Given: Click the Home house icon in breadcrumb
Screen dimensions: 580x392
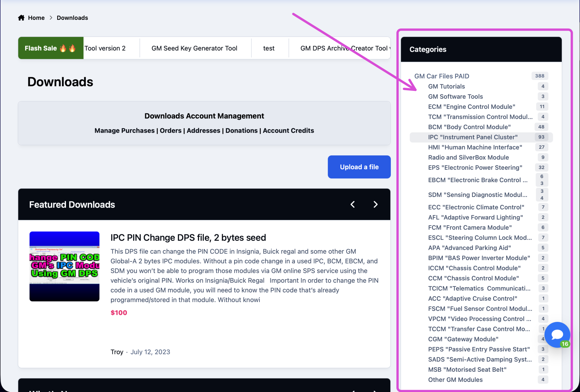Looking at the screenshot, I should pyautogui.click(x=21, y=18).
